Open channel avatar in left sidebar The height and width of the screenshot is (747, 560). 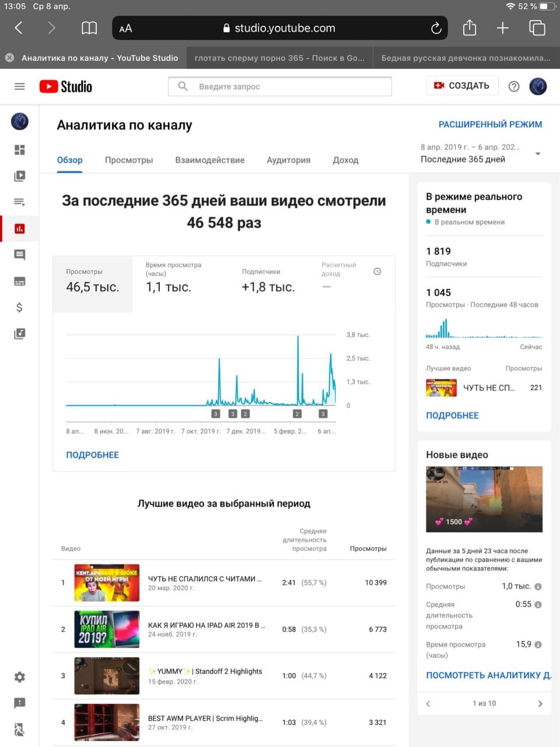tap(20, 121)
